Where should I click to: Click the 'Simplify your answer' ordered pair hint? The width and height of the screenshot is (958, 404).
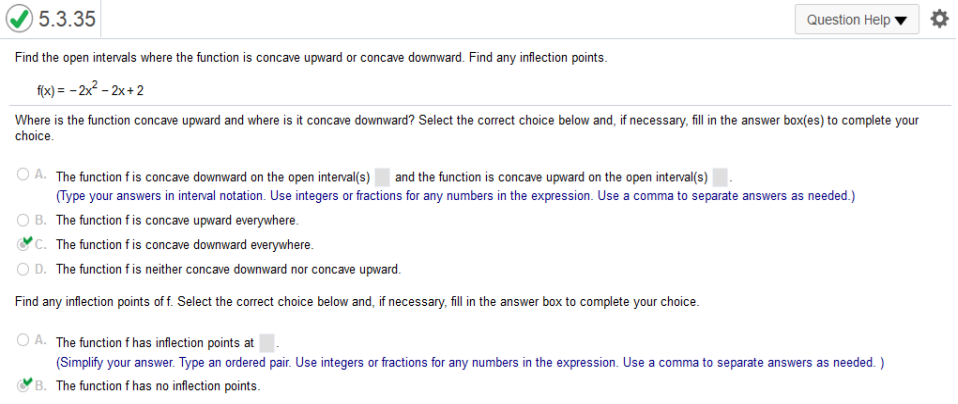(470, 362)
